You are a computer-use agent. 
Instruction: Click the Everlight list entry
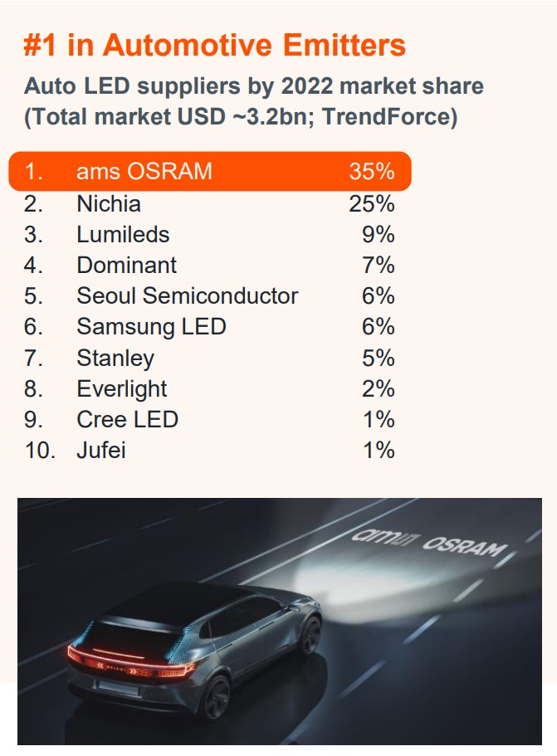click(122, 388)
